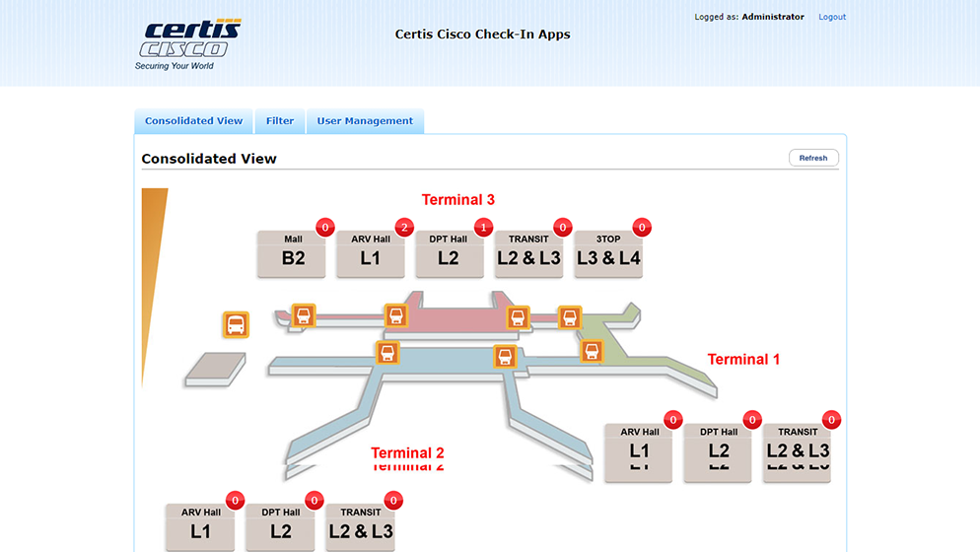The image size is (980, 552).
Task: Click the red 0 badge on 3TOP tile
Action: click(642, 227)
